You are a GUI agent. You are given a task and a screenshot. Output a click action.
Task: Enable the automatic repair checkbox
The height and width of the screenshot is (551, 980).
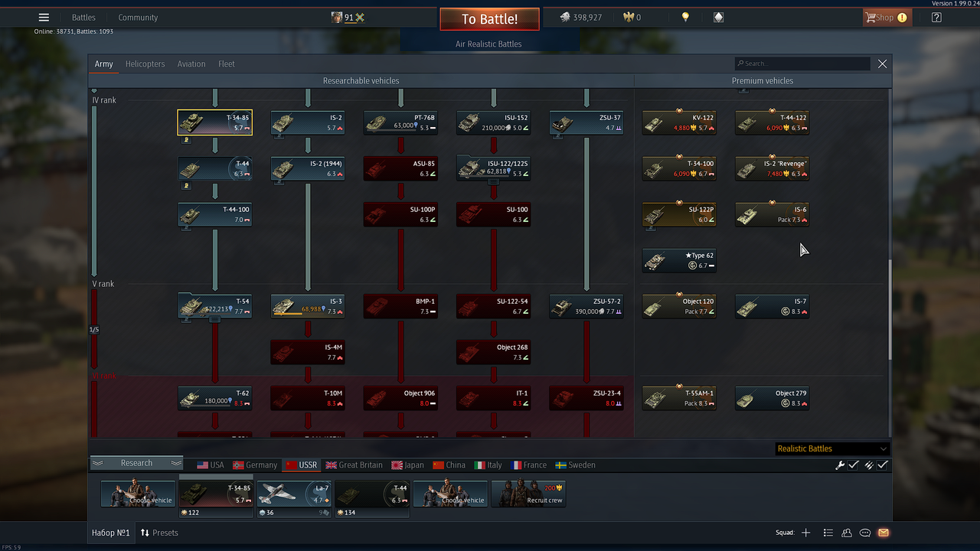[854, 465]
